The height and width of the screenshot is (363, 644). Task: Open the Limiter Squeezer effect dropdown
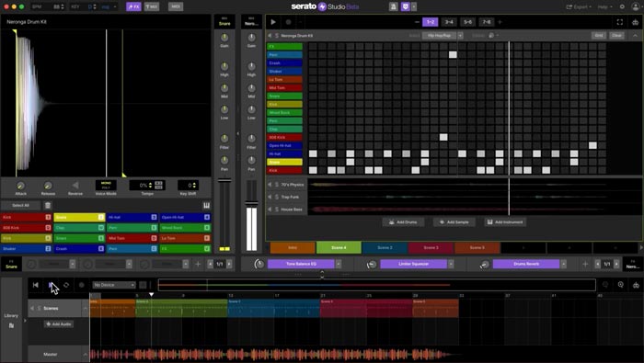[451, 264]
